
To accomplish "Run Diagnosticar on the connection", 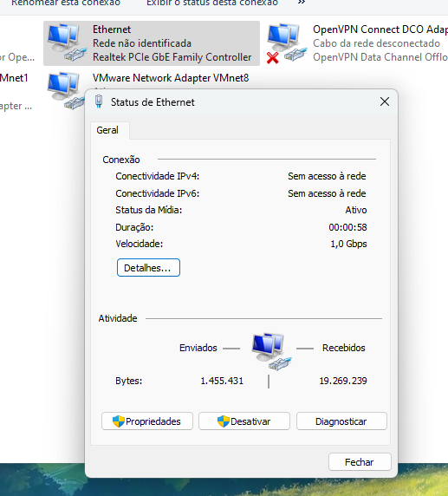I will 341,421.
